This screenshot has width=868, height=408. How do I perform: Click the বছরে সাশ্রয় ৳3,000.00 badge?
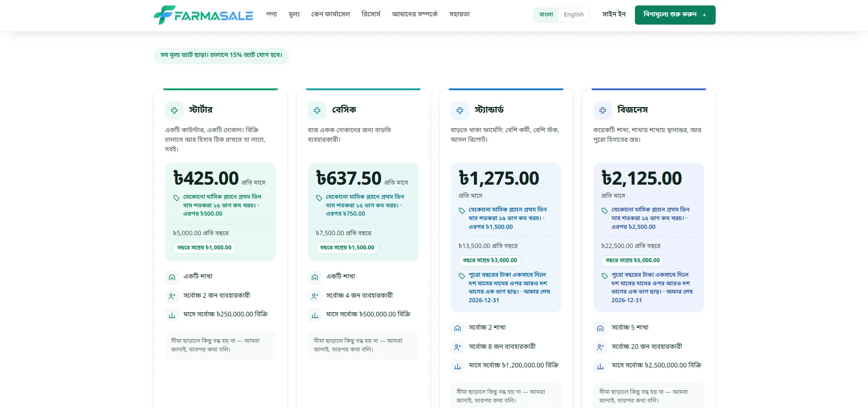[x=490, y=260]
